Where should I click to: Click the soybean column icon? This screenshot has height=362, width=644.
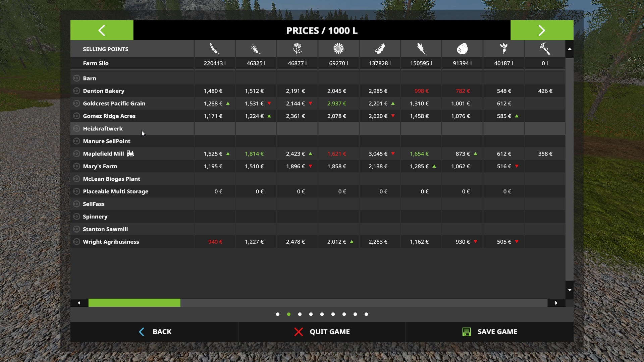pos(380,49)
